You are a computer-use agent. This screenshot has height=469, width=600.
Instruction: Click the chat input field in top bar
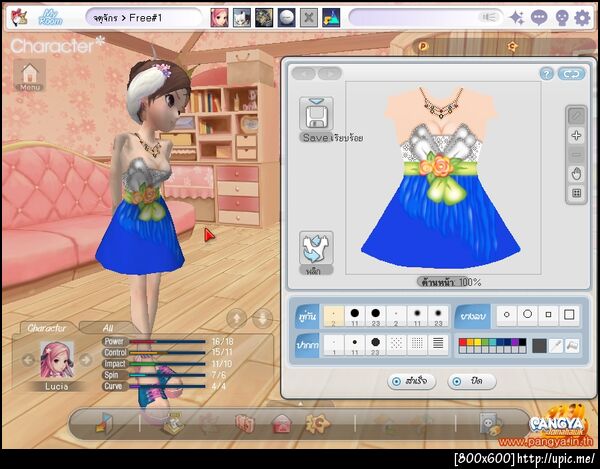point(426,18)
